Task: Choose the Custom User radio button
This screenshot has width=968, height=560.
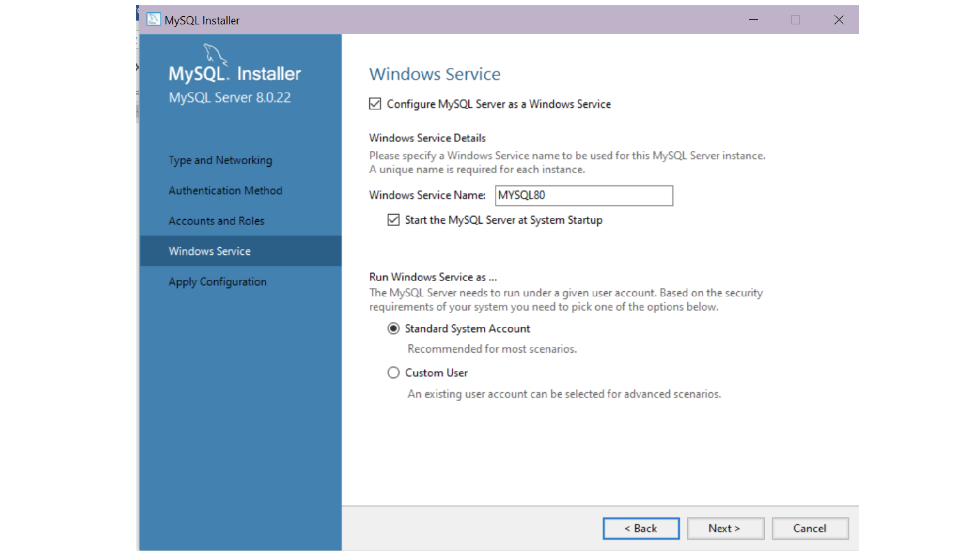Action: pyautogui.click(x=393, y=373)
